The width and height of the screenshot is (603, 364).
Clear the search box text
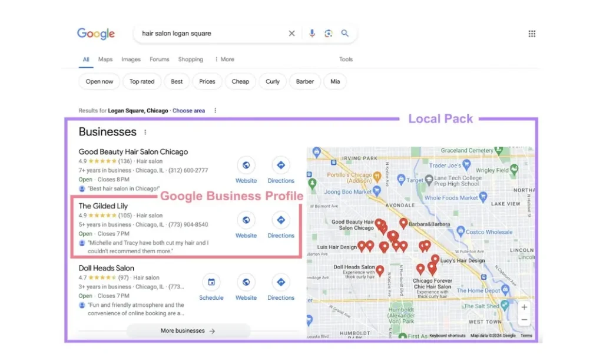291,34
